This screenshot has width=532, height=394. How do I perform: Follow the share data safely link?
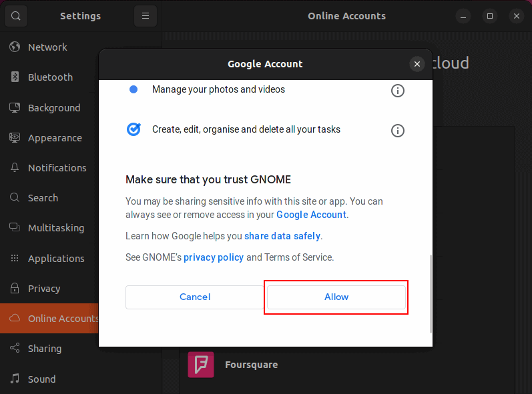coord(282,236)
